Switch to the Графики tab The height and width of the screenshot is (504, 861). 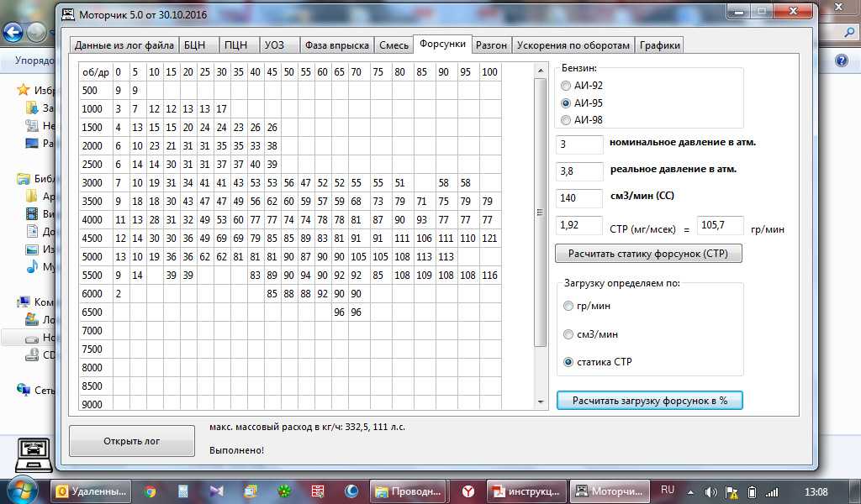[x=659, y=45]
